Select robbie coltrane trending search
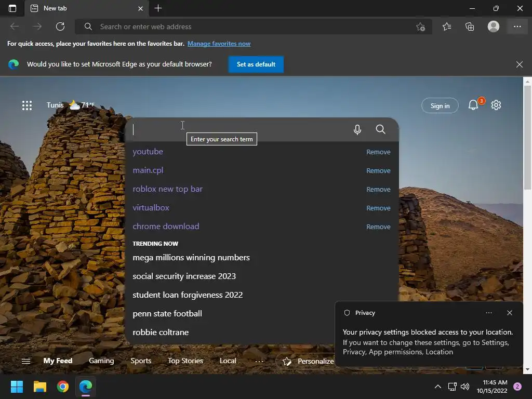The width and height of the screenshot is (532, 399). point(161,332)
